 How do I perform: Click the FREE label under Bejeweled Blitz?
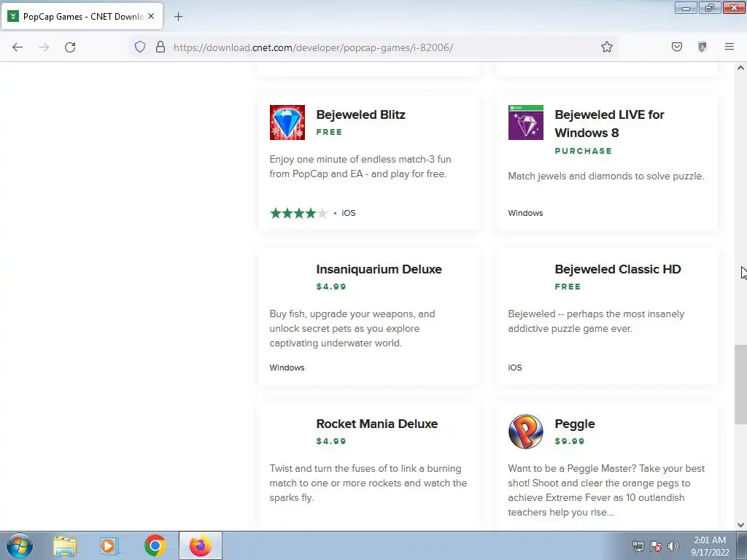(x=329, y=132)
